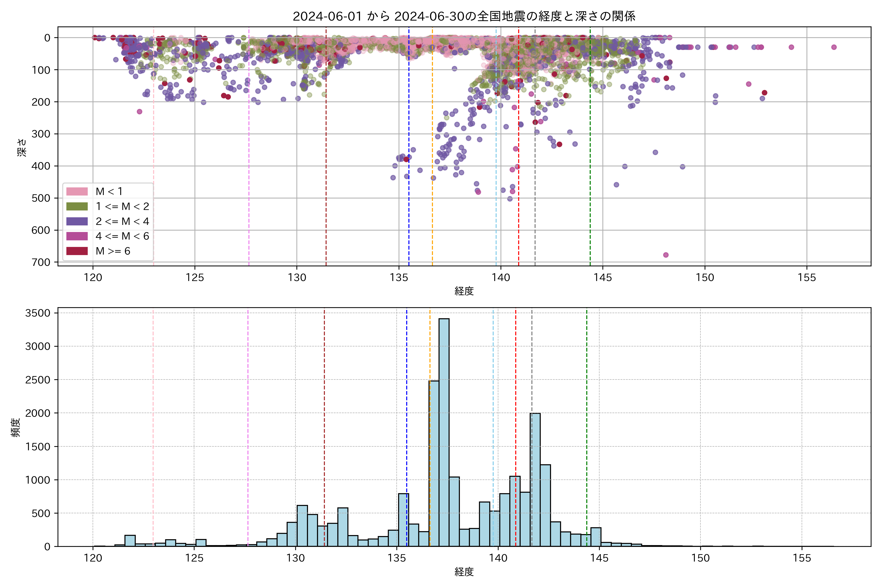The width and height of the screenshot is (882, 588).
Task: Click the magenta 4 <= M < 6 legend swatch
Action: coord(77,236)
